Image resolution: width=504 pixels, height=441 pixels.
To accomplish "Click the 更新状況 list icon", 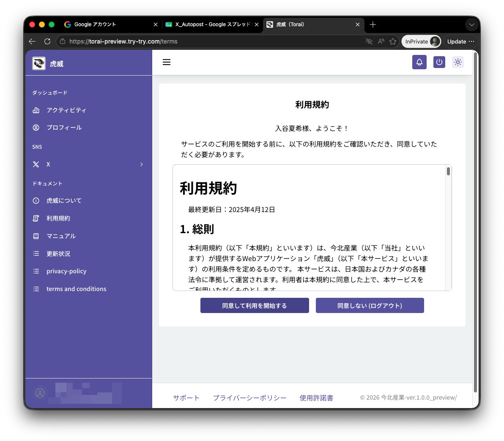I will point(36,253).
